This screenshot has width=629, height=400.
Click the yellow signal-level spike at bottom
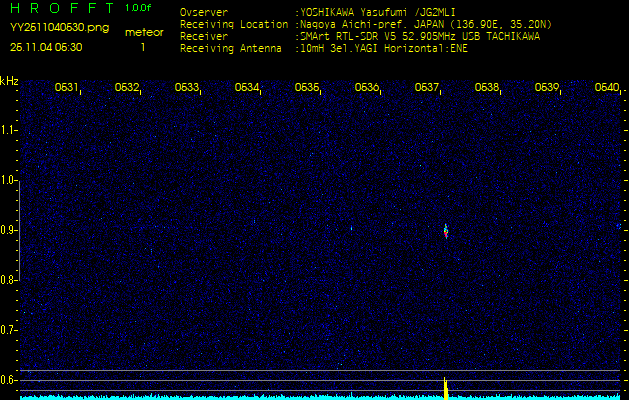445,388
